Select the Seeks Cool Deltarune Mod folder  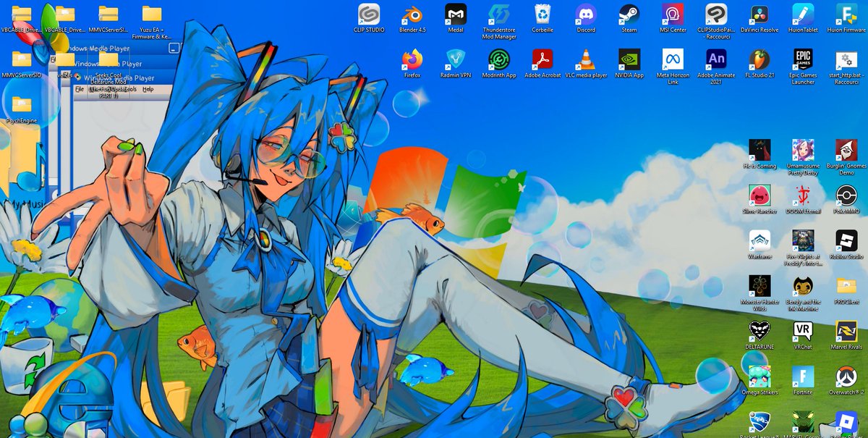(x=109, y=59)
